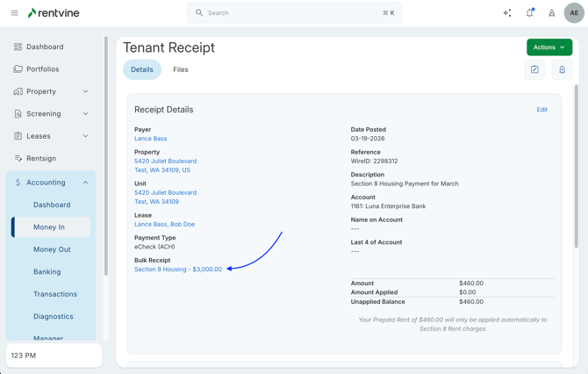Switch to the Files tab
Viewport: 588px width, 374px height.
click(x=180, y=69)
